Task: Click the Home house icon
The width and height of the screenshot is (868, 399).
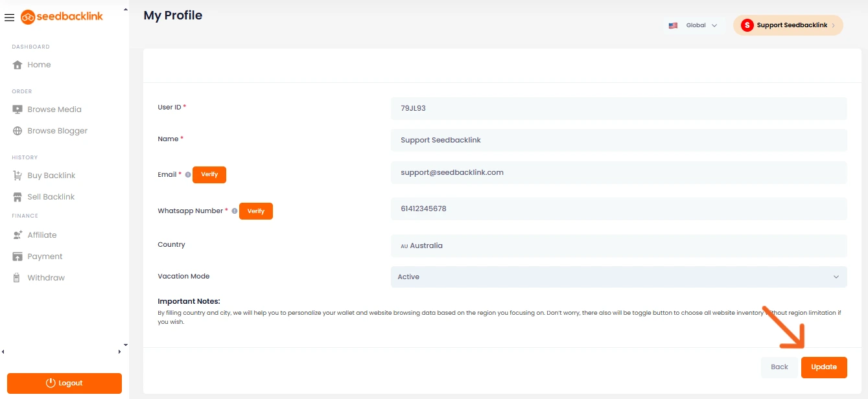Action: click(18, 65)
